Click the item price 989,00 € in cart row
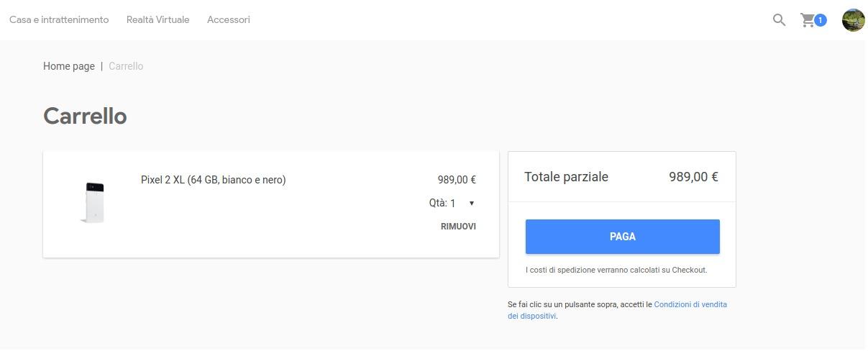 pos(457,180)
